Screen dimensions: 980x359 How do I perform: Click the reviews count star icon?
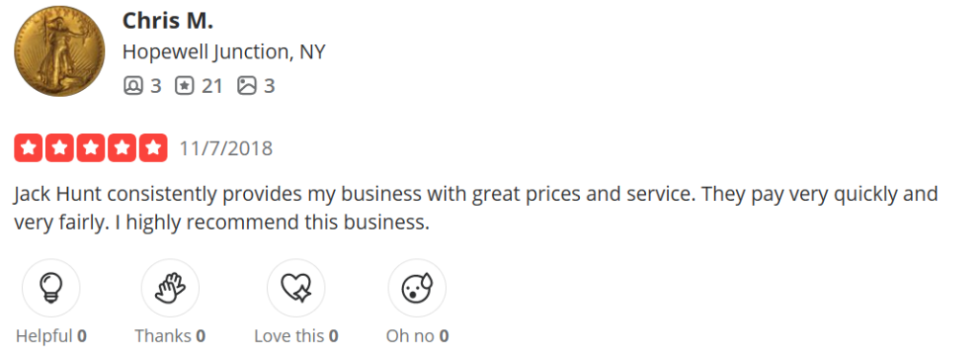tap(184, 86)
